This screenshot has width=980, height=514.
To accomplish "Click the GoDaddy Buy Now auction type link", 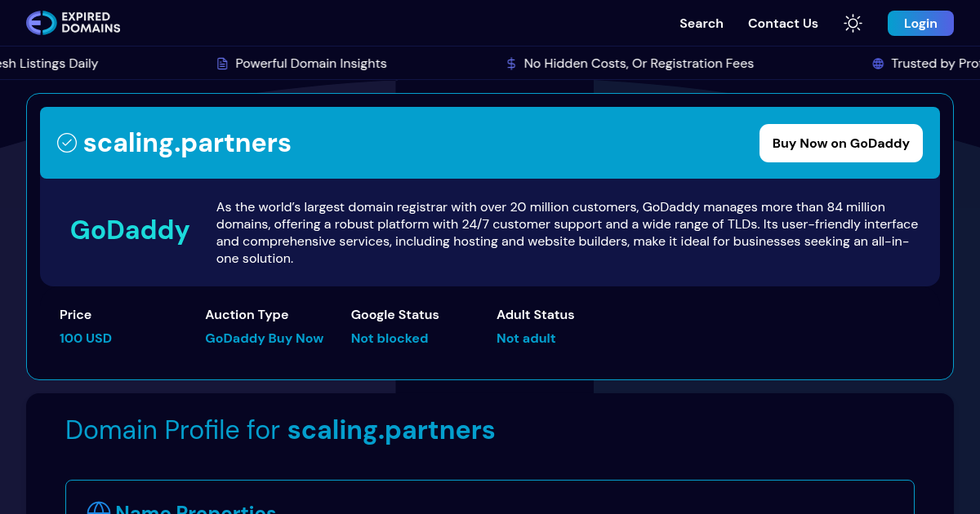I will (x=264, y=338).
